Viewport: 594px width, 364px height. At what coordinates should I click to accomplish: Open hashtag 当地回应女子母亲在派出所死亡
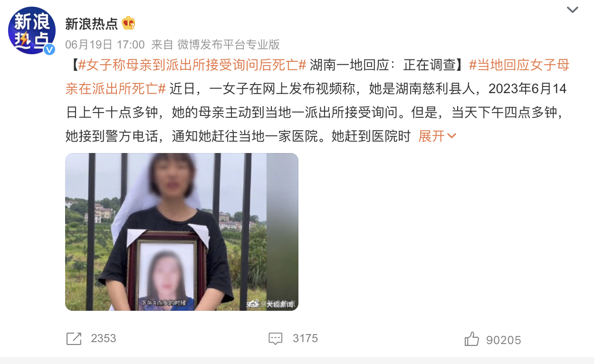(317, 77)
